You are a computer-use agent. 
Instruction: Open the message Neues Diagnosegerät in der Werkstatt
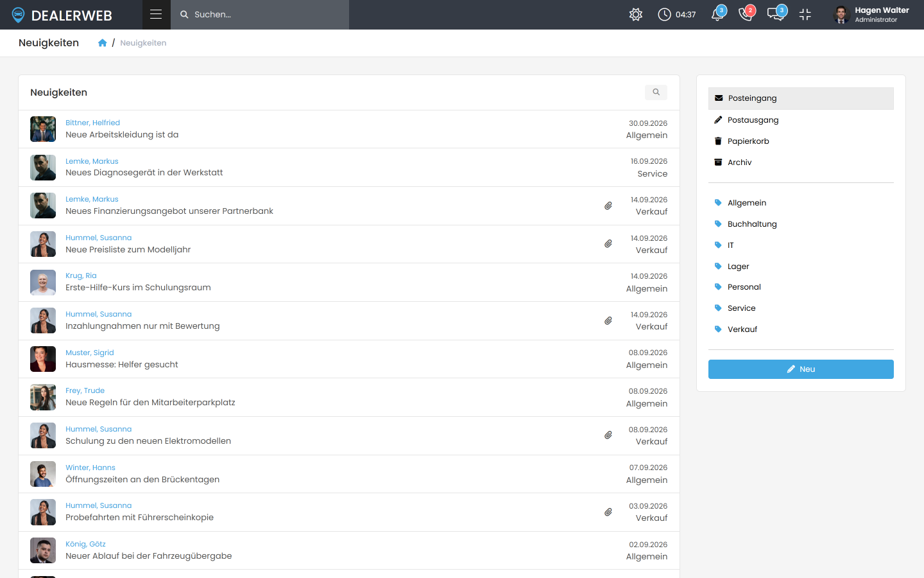144,173
